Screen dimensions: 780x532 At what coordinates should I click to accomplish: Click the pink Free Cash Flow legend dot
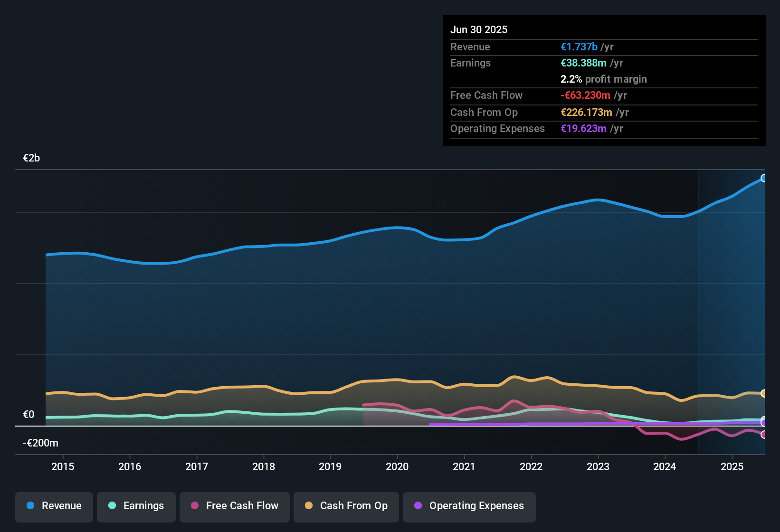coord(194,506)
